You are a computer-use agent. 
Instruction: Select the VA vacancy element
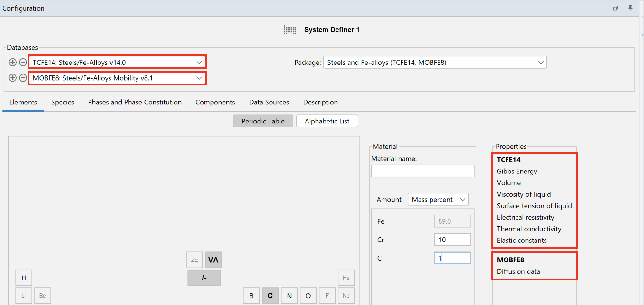tap(213, 260)
